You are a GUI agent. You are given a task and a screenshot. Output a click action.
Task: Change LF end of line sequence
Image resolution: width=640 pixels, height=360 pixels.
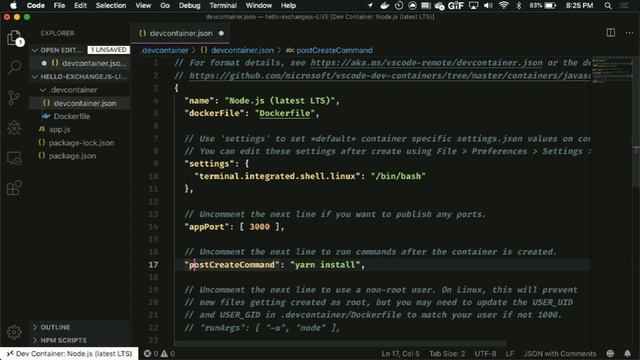(x=510, y=353)
